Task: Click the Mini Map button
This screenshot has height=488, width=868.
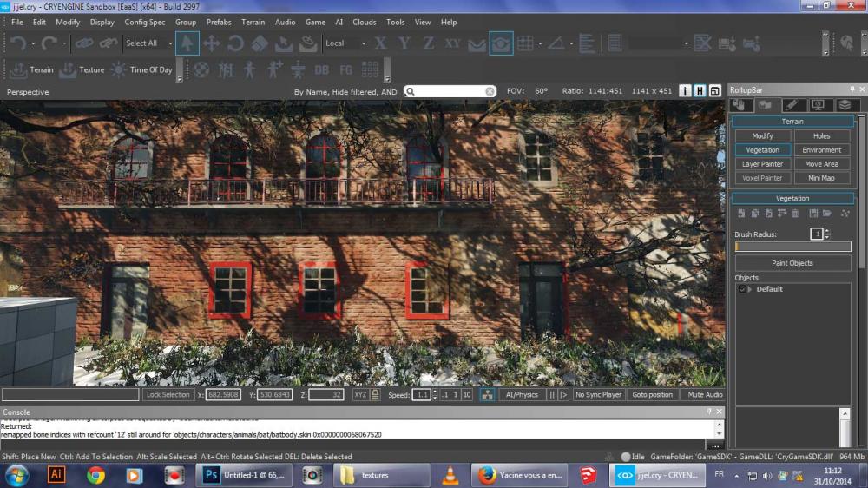Action: click(821, 178)
